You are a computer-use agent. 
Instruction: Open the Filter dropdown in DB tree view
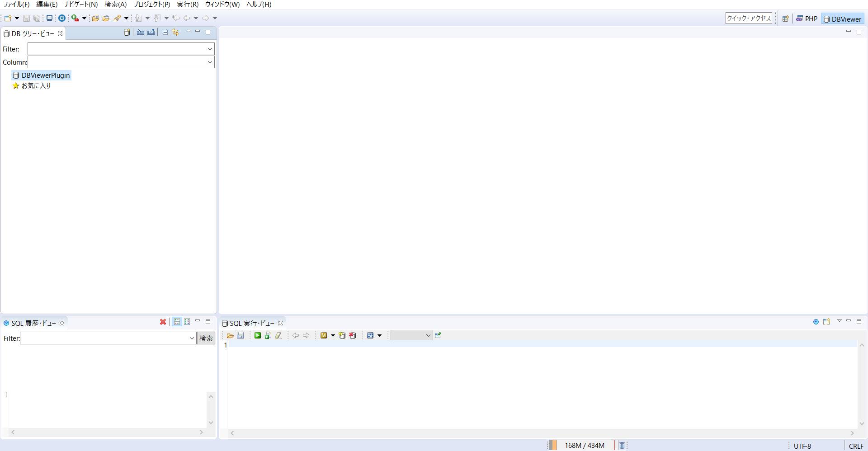coord(210,49)
